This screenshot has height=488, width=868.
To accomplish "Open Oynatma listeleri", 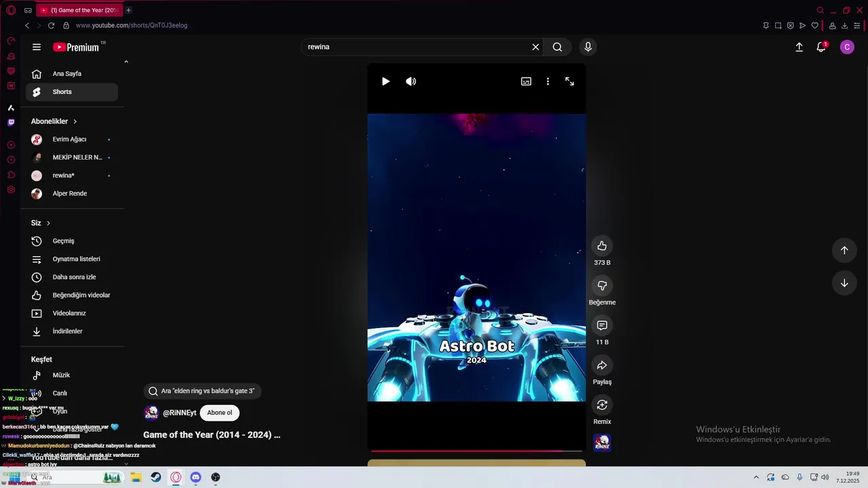I will click(72, 259).
